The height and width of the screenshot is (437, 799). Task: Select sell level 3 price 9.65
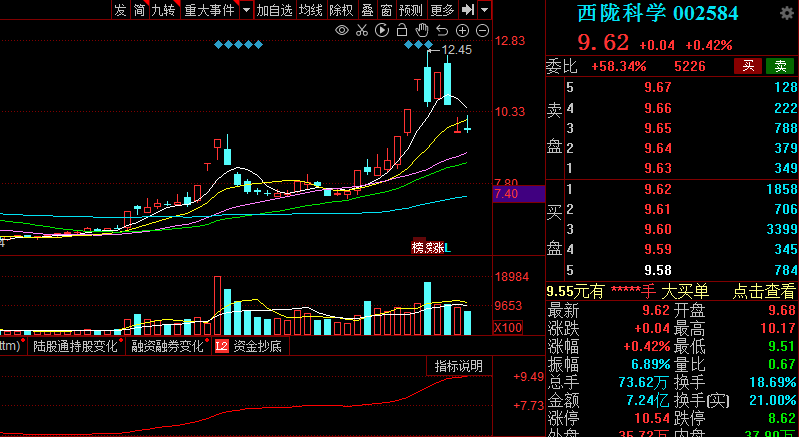[x=658, y=128]
